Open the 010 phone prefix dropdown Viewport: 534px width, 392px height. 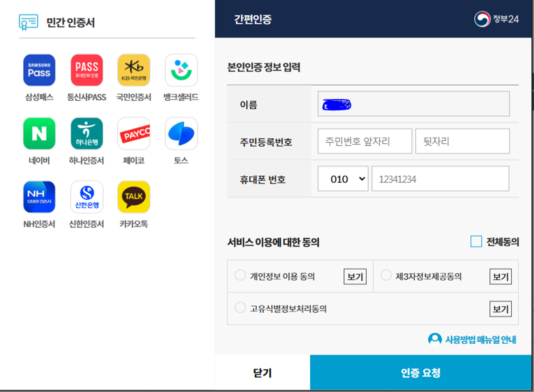pos(343,179)
